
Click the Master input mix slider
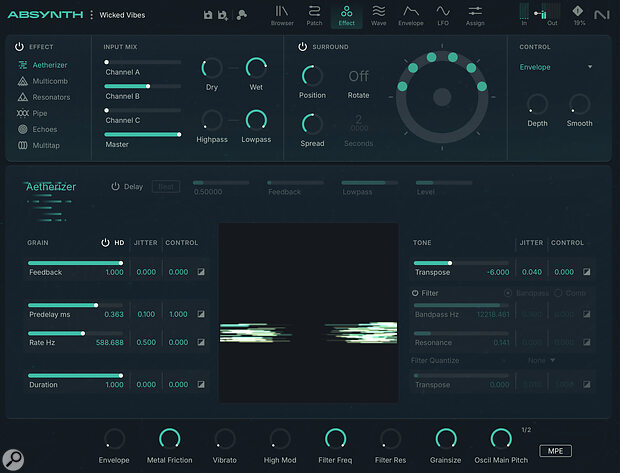pyautogui.click(x=143, y=134)
